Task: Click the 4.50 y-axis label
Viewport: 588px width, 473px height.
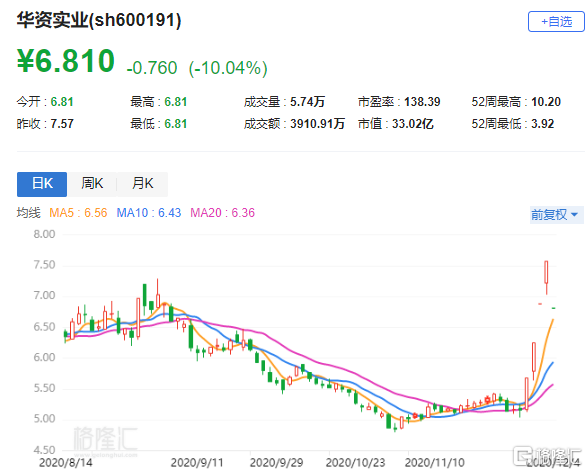Action: tap(44, 450)
